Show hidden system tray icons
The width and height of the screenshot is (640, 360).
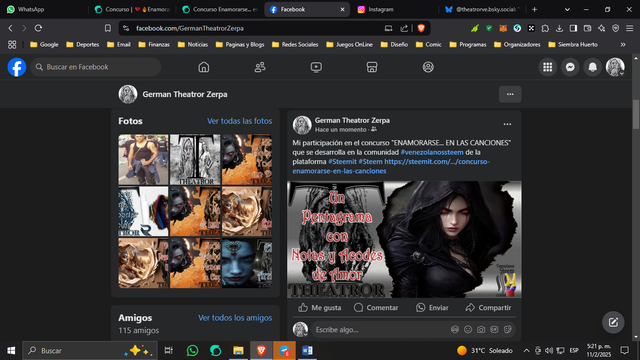(x=527, y=351)
